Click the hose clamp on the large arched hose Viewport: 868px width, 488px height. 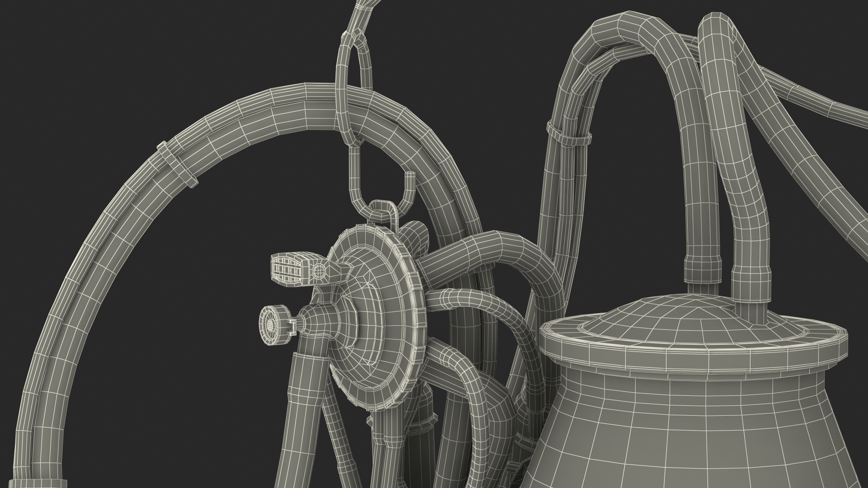[177, 165]
